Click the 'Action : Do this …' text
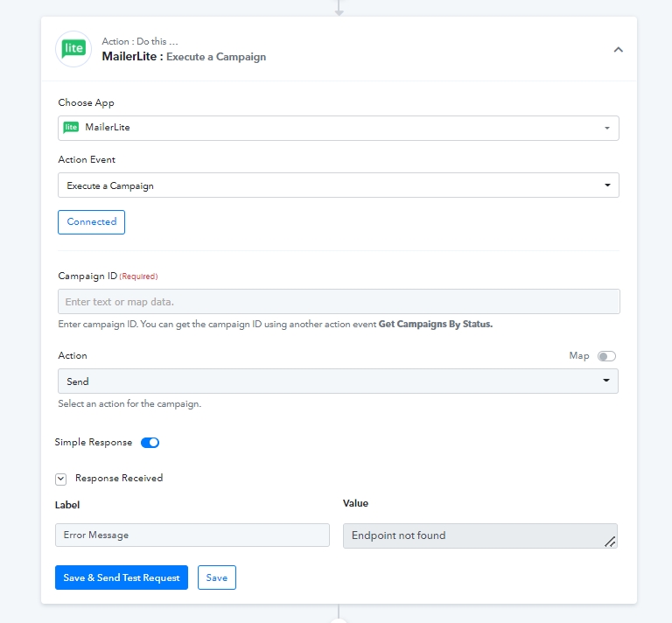The width and height of the screenshot is (672, 623). pos(140,41)
